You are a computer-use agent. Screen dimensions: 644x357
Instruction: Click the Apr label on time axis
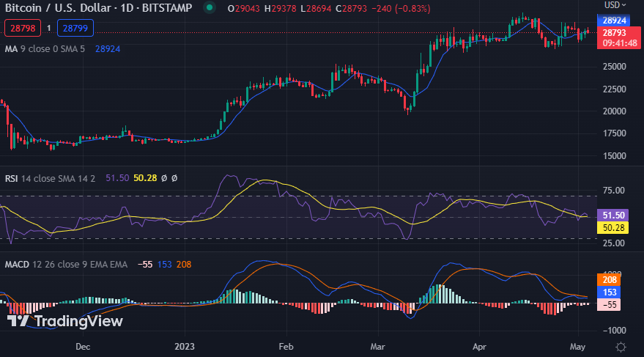480,345
